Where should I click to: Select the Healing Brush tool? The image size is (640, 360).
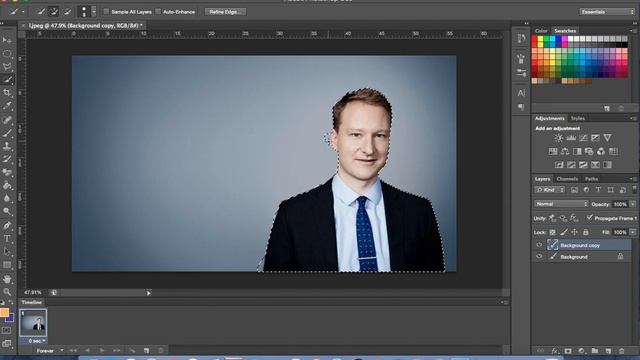click(7, 120)
